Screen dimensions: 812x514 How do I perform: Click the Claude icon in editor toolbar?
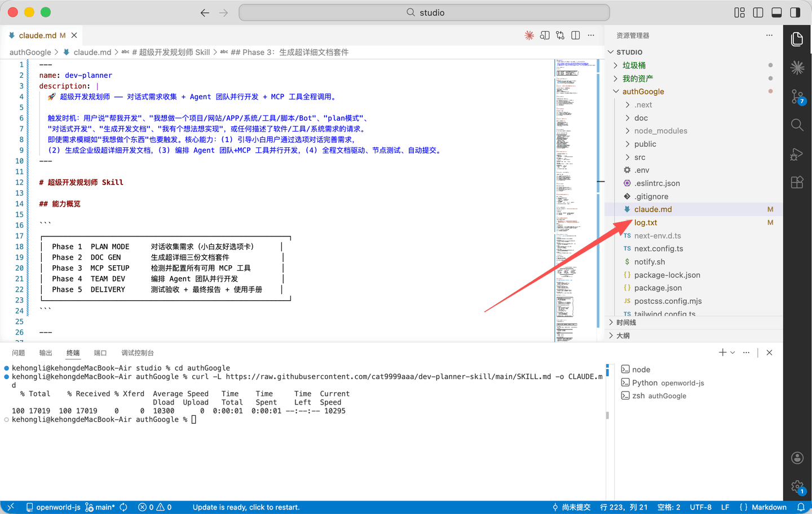pyautogui.click(x=529, y=35)
